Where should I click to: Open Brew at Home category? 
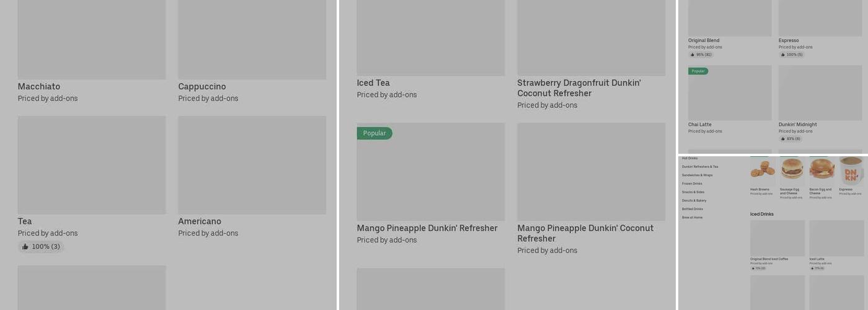[x=692, y=218]
